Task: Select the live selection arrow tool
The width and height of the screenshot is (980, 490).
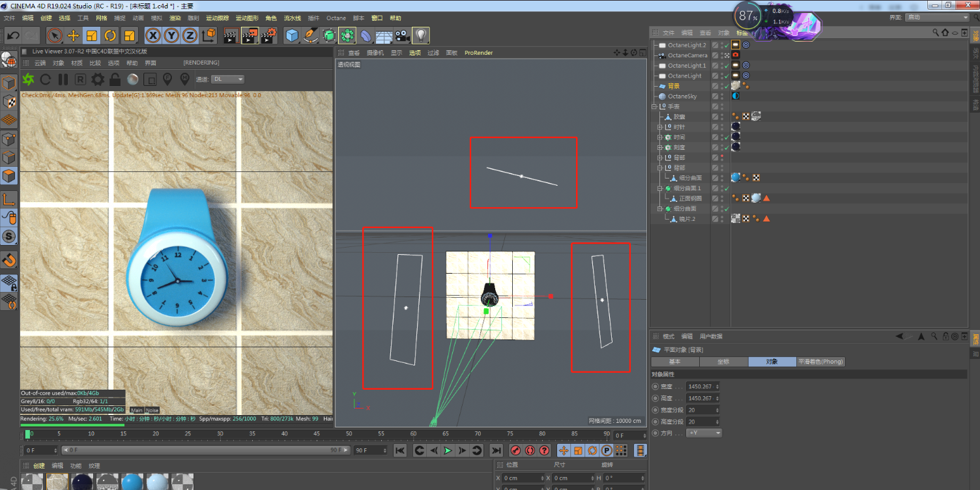Action: [55, 35]
